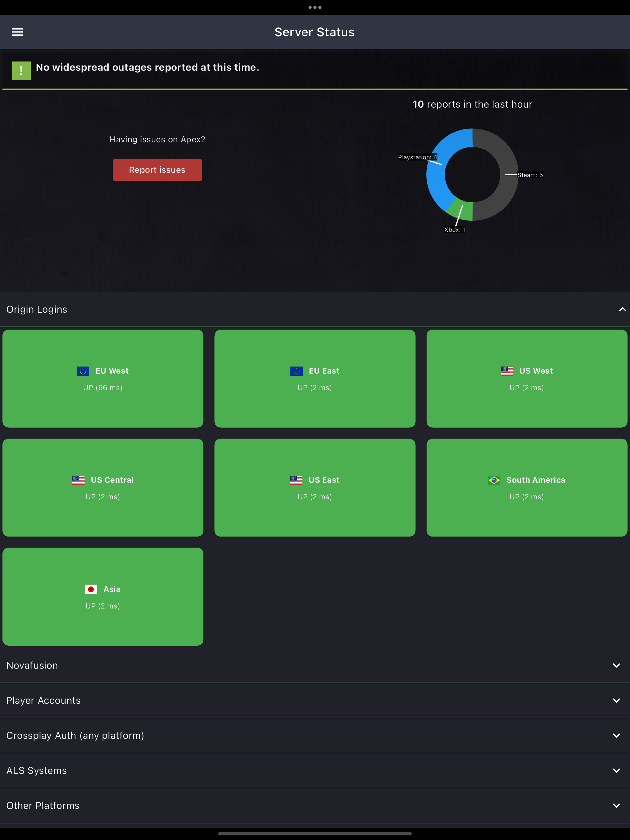This screenshot has height=840, width=630.
Task: Click the US flag on US East card
Action: coord(296,480)
